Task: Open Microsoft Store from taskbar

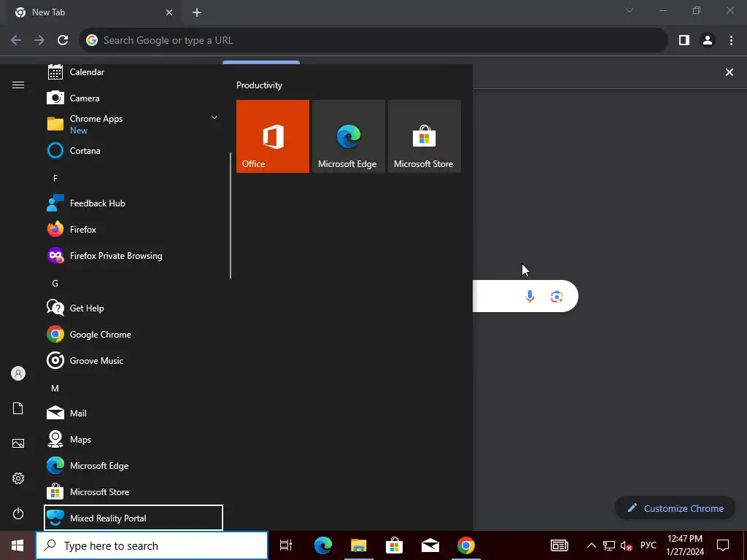Action: click(395, 545)
